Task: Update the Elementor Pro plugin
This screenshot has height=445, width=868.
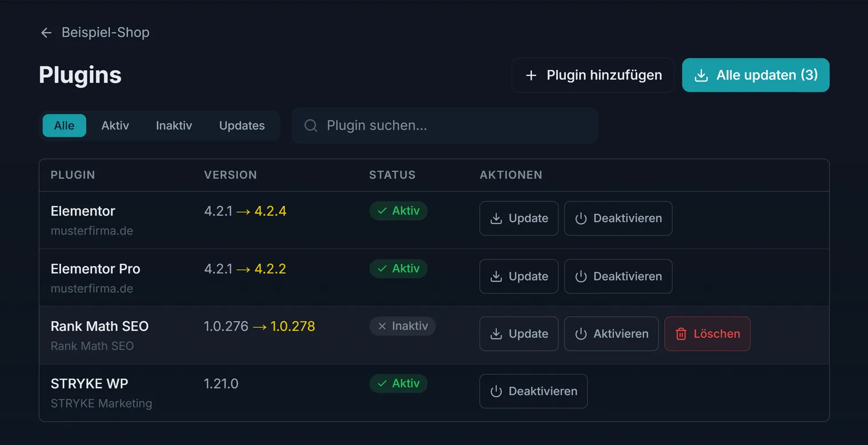Action: click(519, 277)
